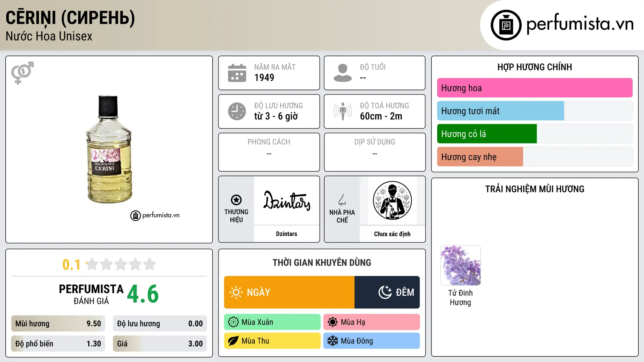
Task: Click the nose icon above Nhà Pha Chế
Action: 342,200
